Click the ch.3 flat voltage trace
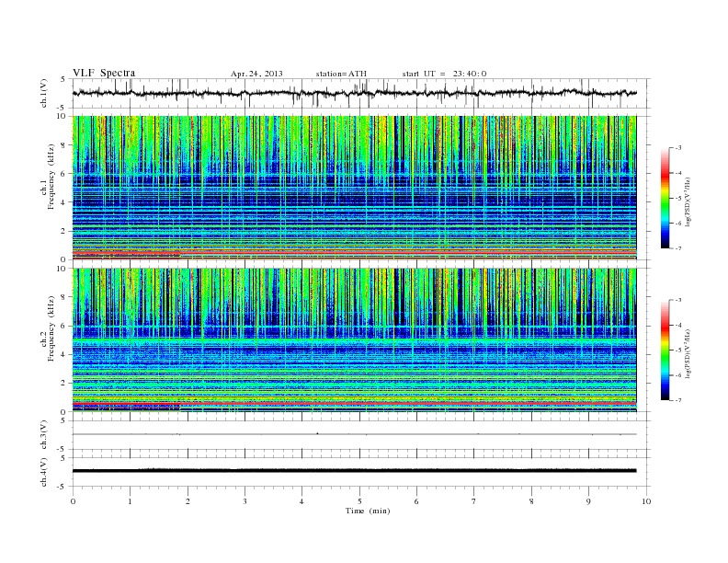Image resolution: width=728 pixels, height=563 pixels. (x=354, y=434)
